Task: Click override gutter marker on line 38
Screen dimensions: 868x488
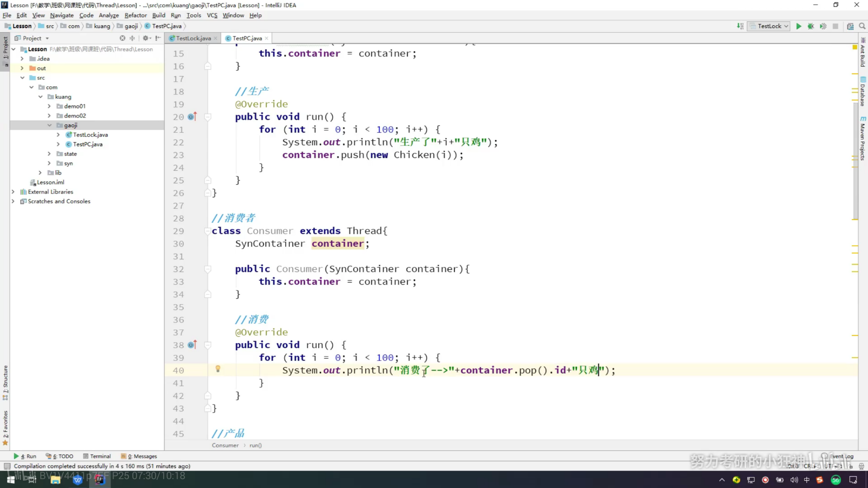Action: pyautogui.click(x=192, y=345)
